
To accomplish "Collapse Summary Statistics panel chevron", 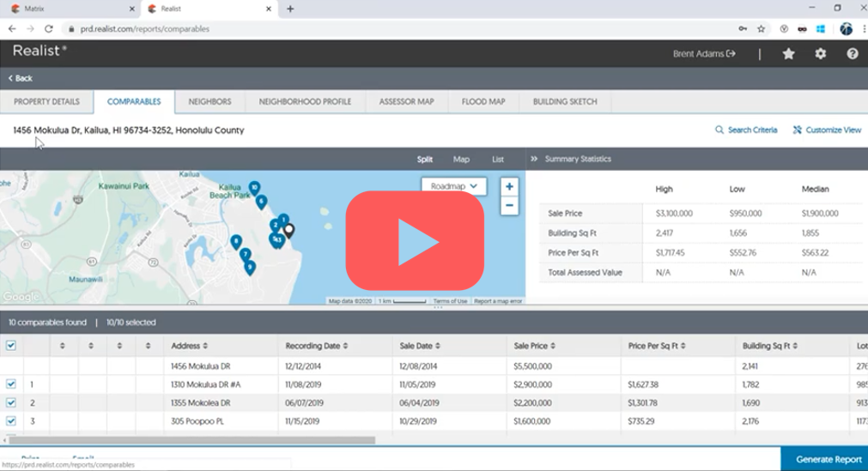I will [x=534, y=159].
